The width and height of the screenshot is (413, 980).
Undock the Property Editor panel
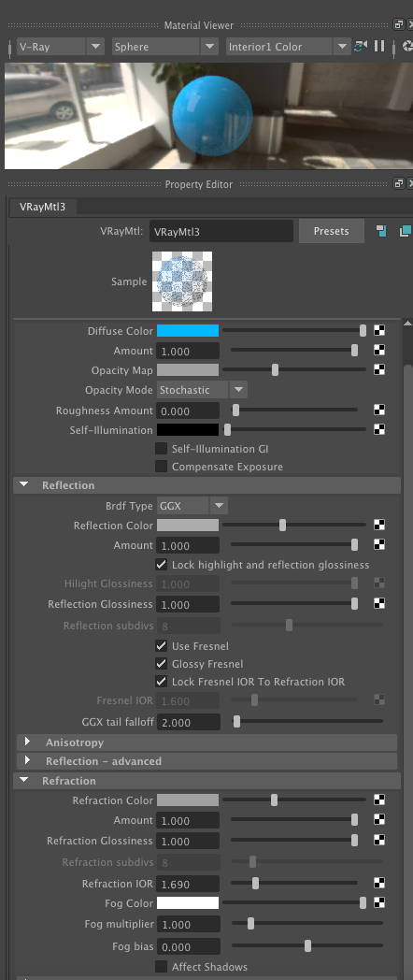click(398, 183)
